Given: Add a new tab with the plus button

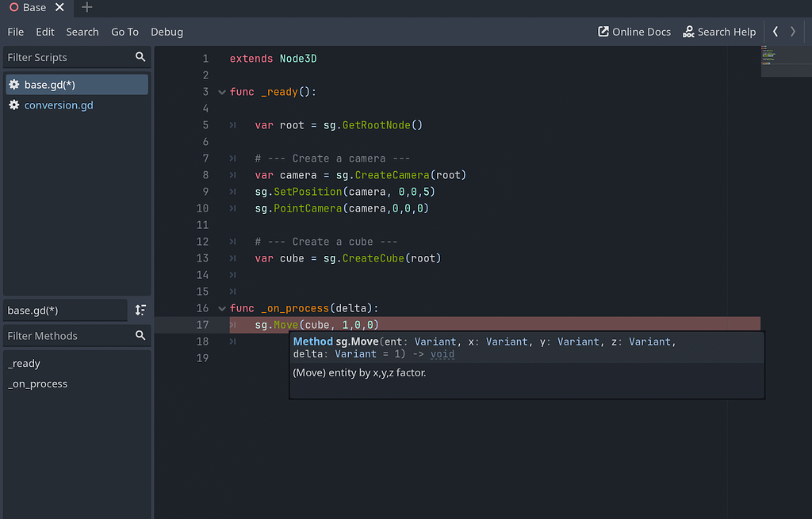Looking at the screenshot, I should pos(87,7).
